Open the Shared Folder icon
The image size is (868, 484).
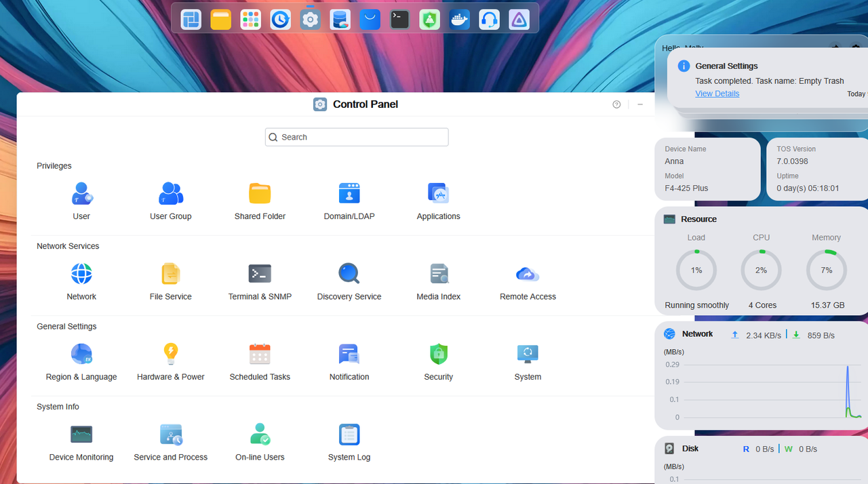click(x=260, y=194)
